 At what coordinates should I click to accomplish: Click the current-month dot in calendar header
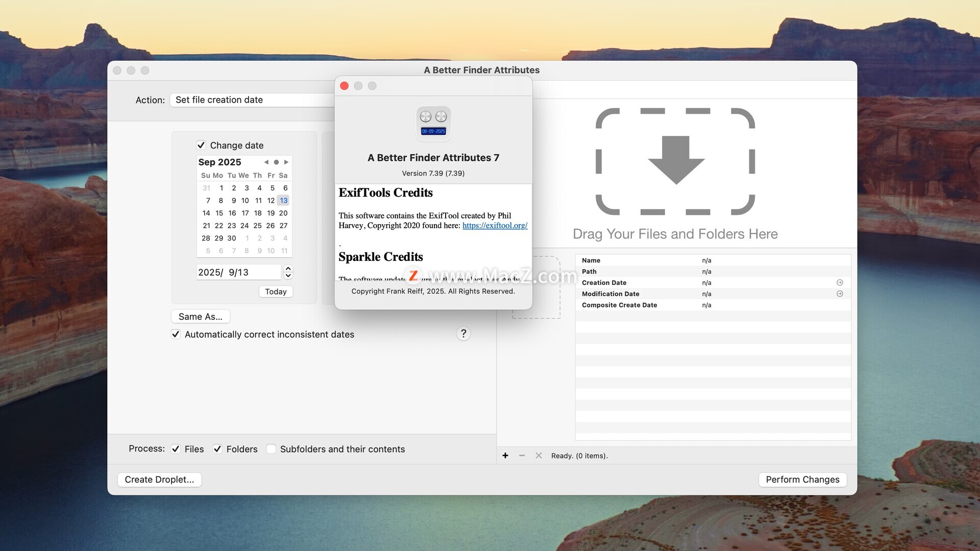(x=276, y=162)
